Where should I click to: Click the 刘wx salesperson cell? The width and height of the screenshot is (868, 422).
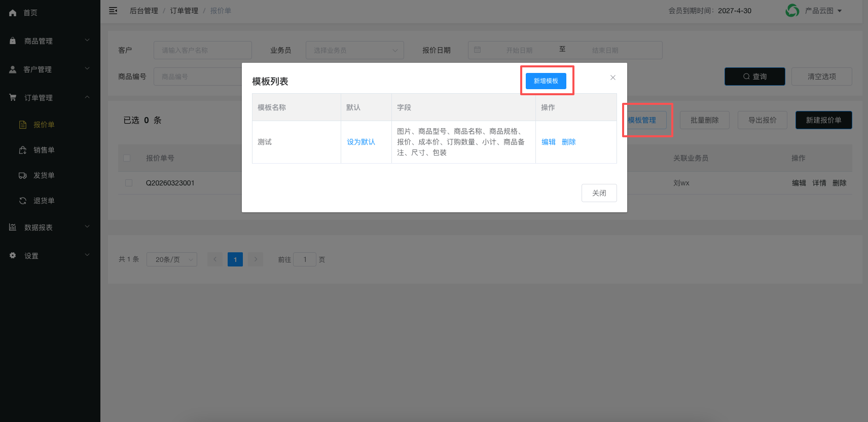pyautogui.click(x=681, y=183)
